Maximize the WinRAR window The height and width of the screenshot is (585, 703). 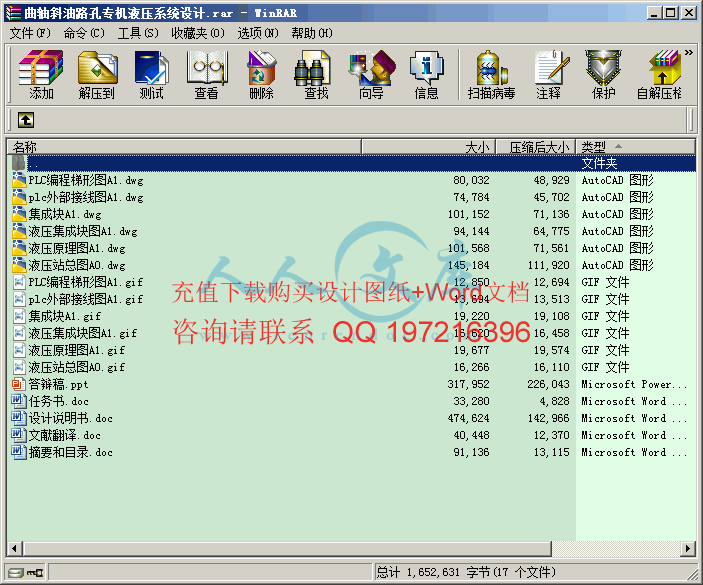[671, 13]
